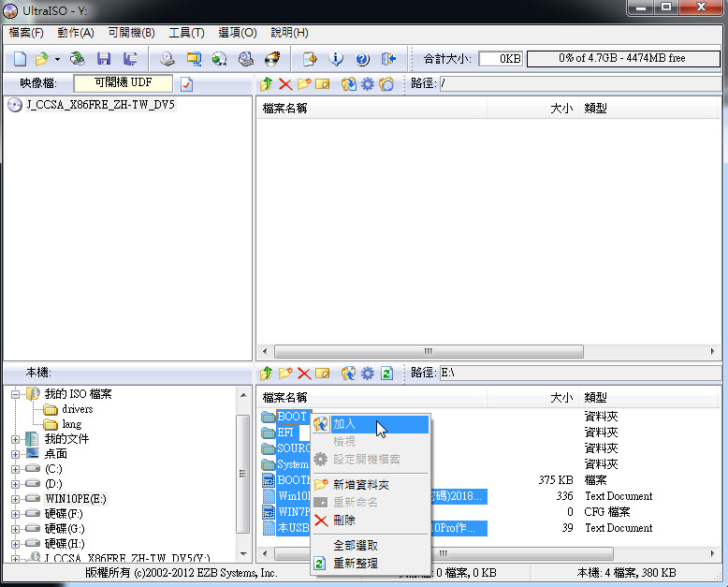
Task: Click the Exit door toolbar icon
Action: (x=388, y=59)
